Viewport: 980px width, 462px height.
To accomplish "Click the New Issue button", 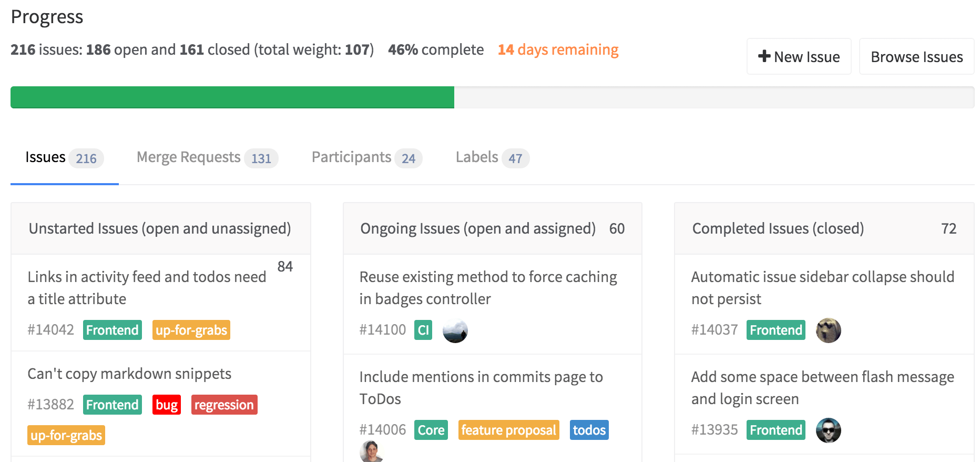I will [798, 57].
